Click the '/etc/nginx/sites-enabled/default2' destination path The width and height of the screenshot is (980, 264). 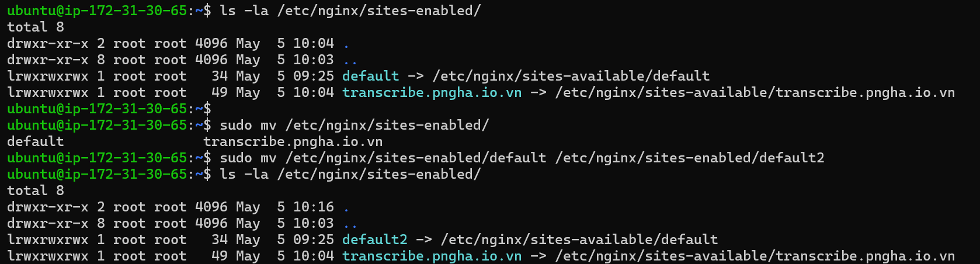[x=690, y=158]
